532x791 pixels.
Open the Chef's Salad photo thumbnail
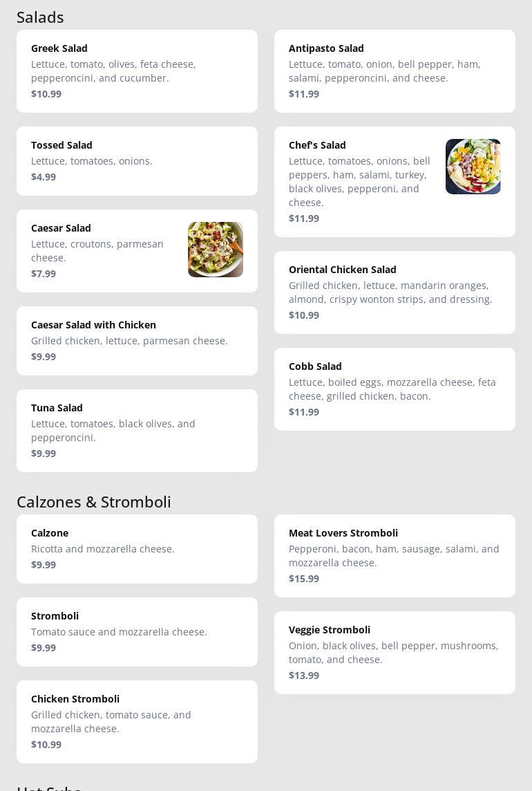coord(473,167)
